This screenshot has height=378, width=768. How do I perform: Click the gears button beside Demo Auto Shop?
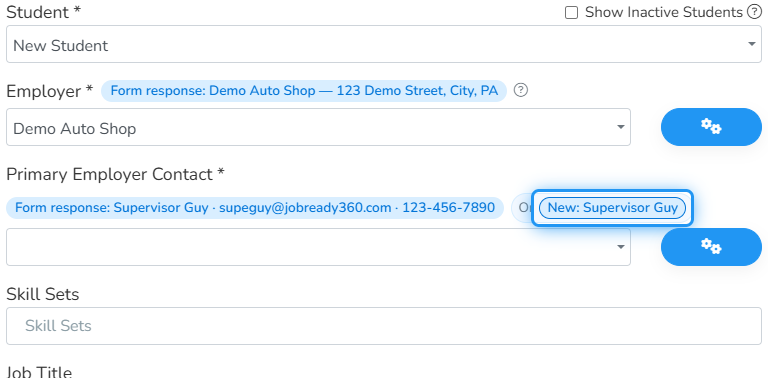711,127
